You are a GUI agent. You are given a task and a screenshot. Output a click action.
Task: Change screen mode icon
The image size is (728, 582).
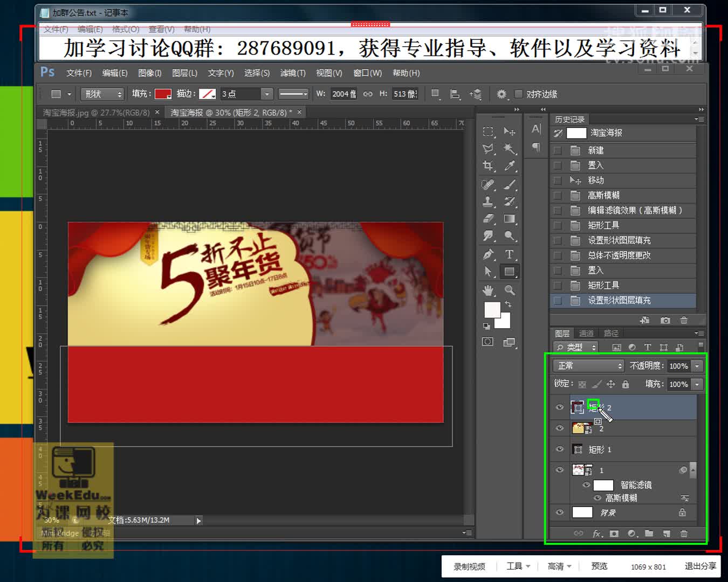pos(509,342)
